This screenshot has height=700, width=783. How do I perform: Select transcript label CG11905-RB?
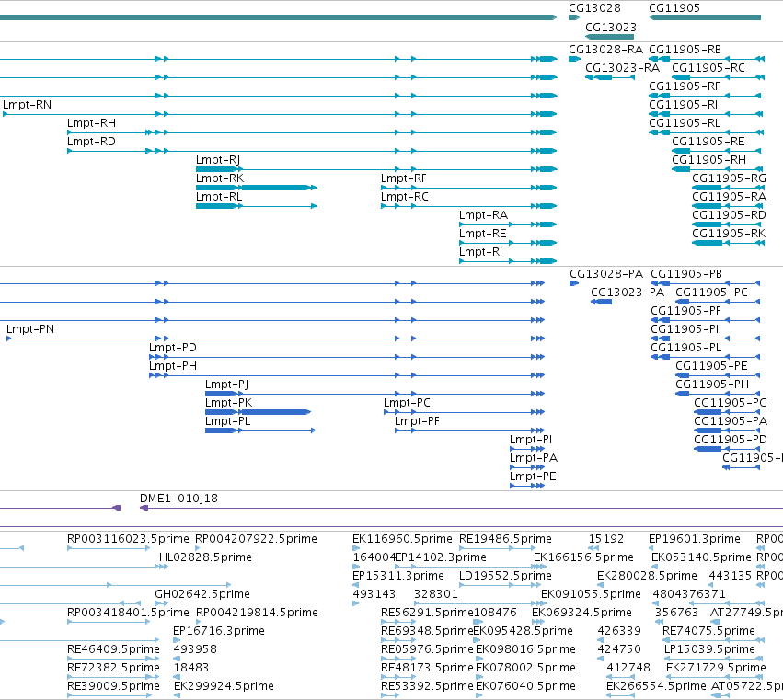click(685, 50)
